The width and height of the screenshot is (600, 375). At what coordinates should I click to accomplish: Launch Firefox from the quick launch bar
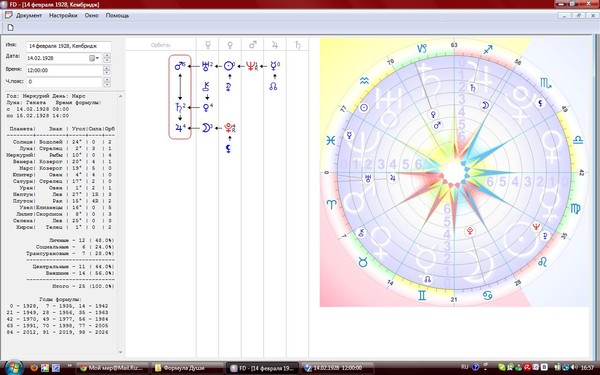pos(34,368)
